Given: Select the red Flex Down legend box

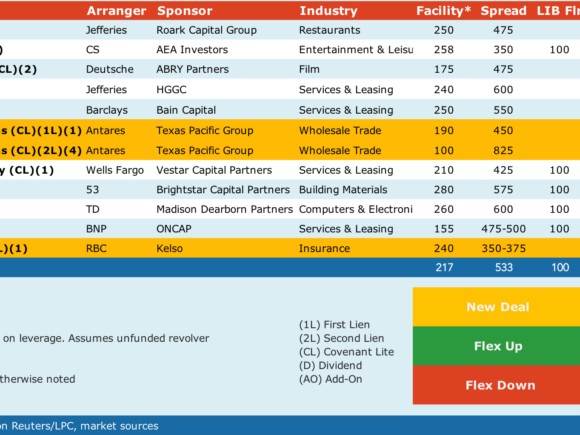Looking at the screenshot, I should pyautogui.click(x=496, y=385).
